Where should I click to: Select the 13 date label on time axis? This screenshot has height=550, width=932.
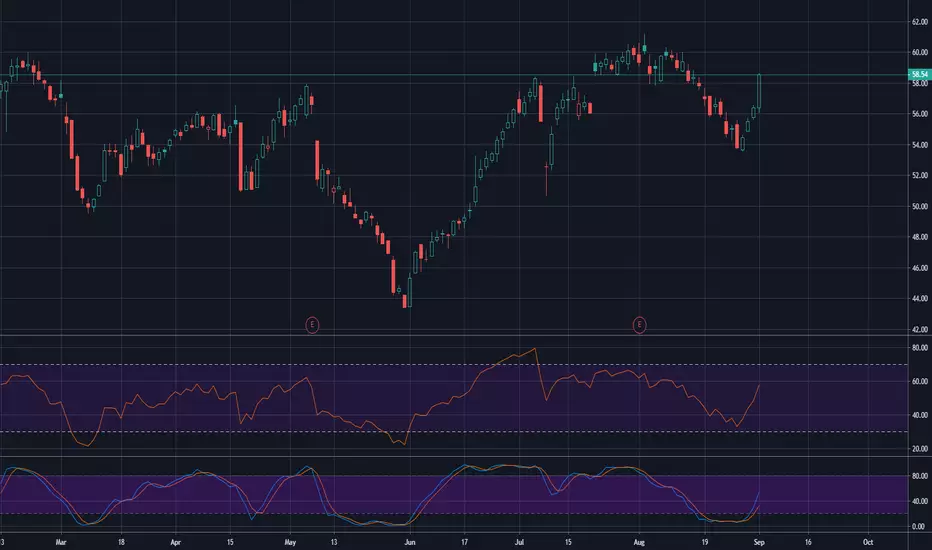pos(334,542)
